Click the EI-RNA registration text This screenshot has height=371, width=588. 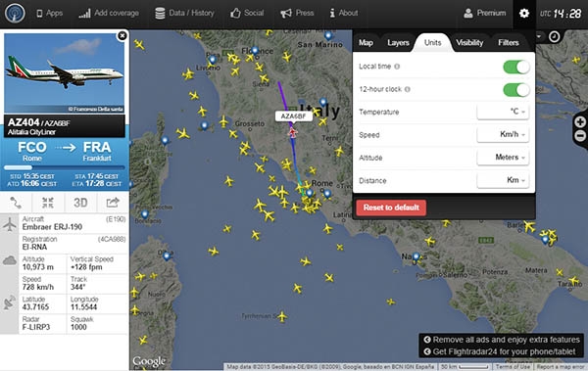34,247
